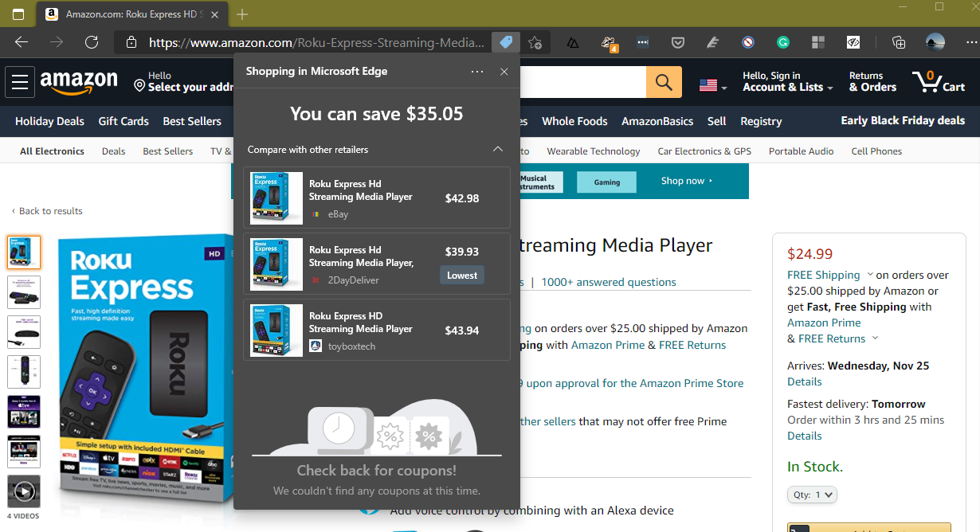This screenshot has width=980, height=532.
Task: Close the Shopping in Microsoft Edge panel
Action: pyautogui.click(x=504, y=72)
